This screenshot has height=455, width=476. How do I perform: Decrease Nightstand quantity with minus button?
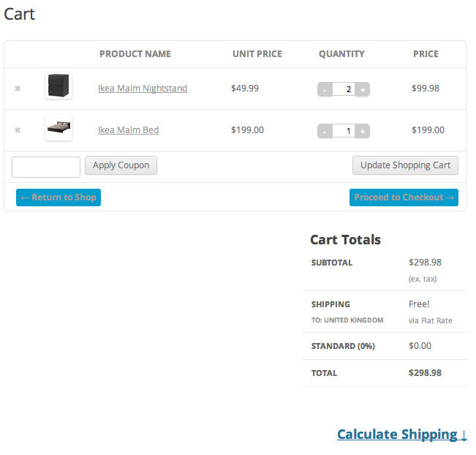(x=325, y=89)
